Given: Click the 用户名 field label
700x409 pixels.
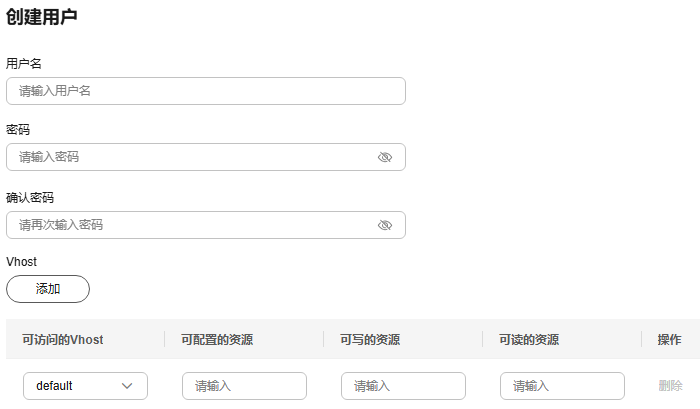Looking at the screenshot, I should click(24, 63).
